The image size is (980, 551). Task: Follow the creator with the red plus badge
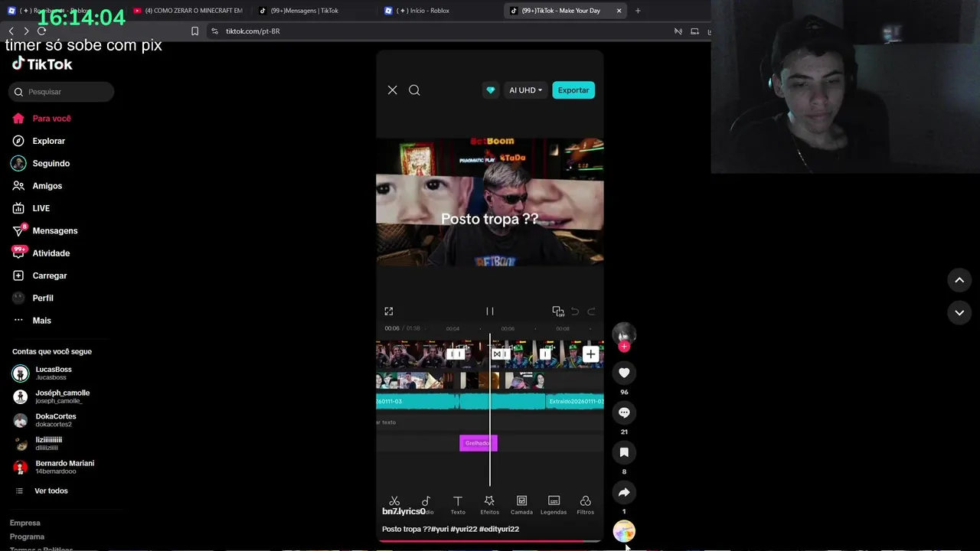[624, 347]
